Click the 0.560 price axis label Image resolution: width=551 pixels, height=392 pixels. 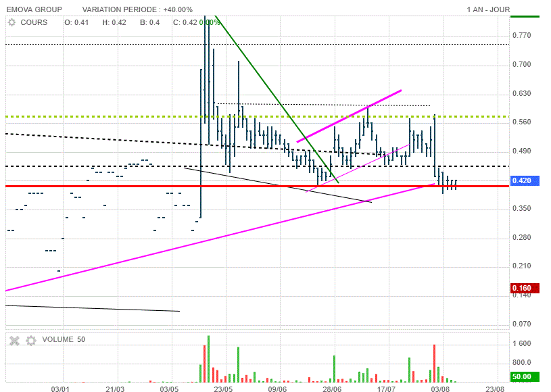tap(521, 122)
